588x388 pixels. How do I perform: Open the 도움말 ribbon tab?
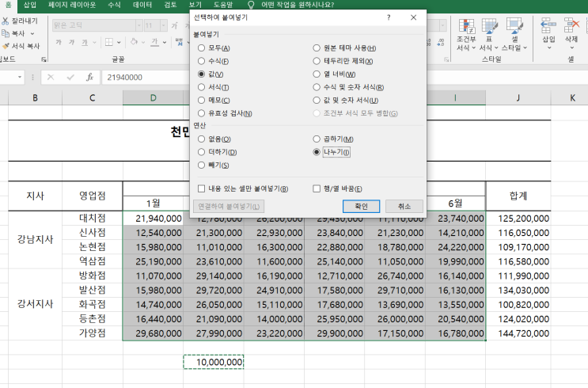coord(223,5)
